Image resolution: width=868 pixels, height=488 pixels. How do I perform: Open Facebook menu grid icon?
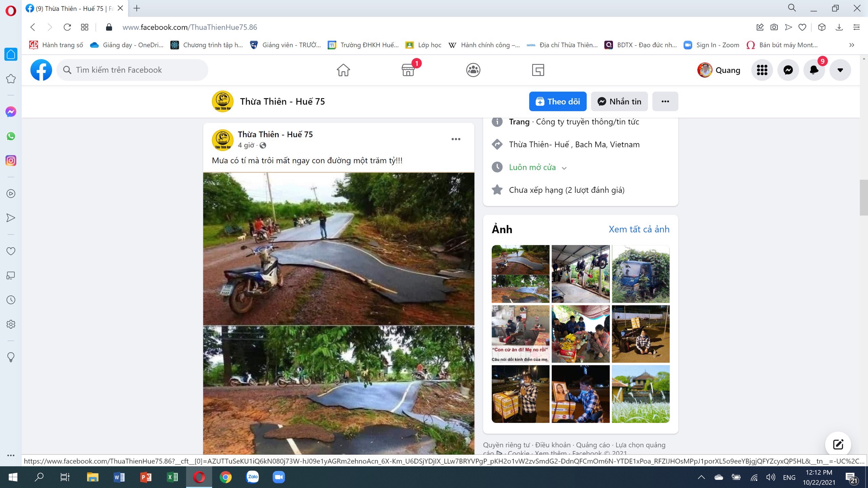[x=762, y=70]
